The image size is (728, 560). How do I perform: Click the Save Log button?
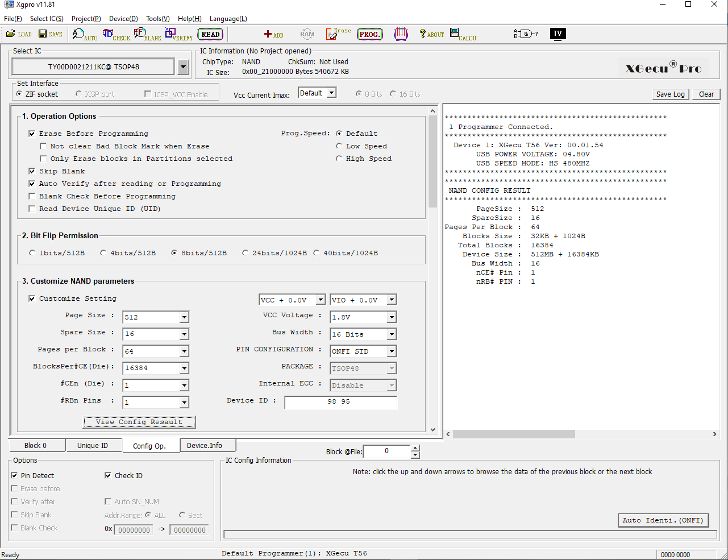click(x=670, y=94)
